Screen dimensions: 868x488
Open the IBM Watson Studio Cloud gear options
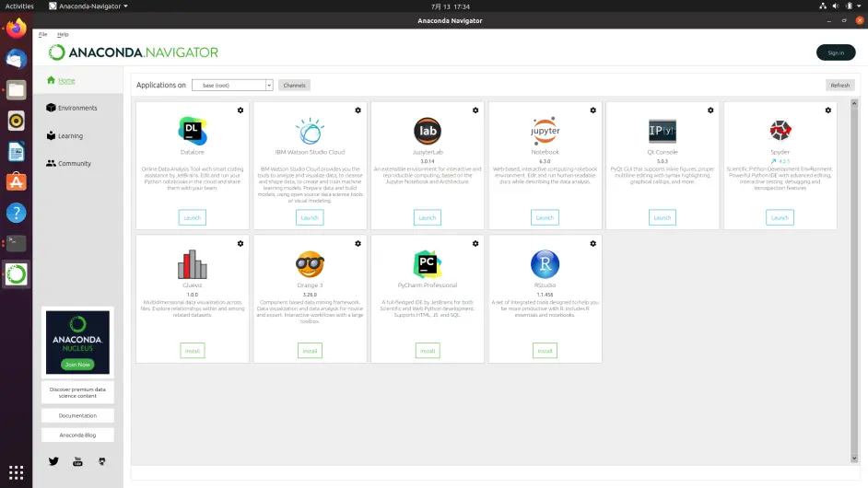(x=358, y=110)
